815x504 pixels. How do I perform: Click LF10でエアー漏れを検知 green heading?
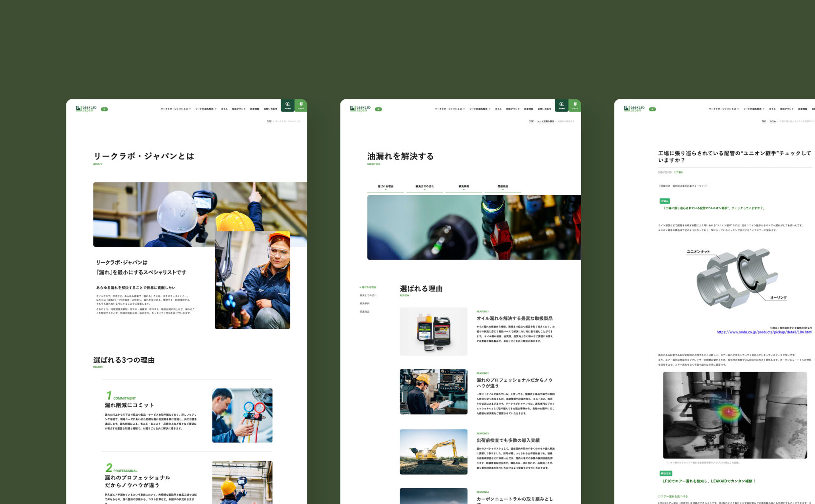click(x=709, y=481)
